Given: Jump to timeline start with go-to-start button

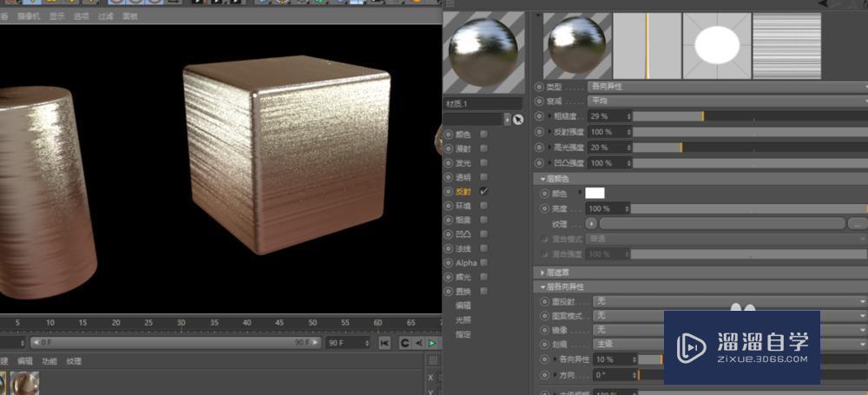Looking at the screenshot, I should click(x=385, y=343).
